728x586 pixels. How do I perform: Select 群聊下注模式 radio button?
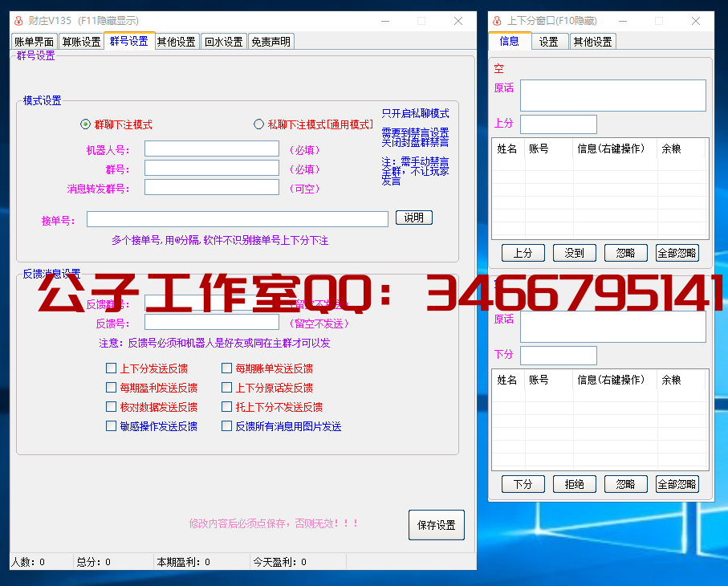85,124
